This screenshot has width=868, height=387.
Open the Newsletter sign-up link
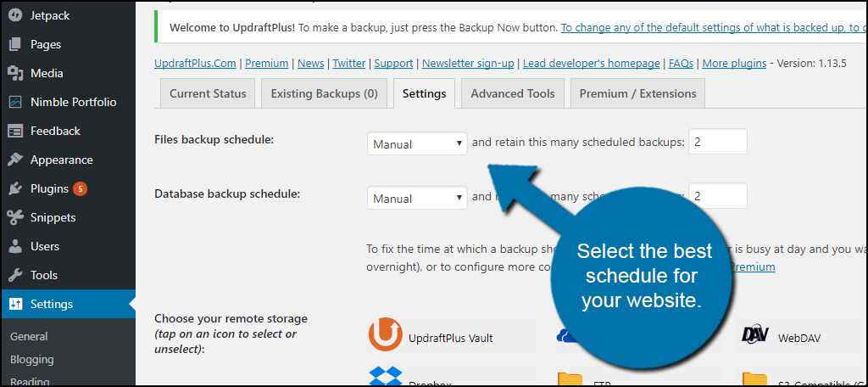[x=468, y=64]
